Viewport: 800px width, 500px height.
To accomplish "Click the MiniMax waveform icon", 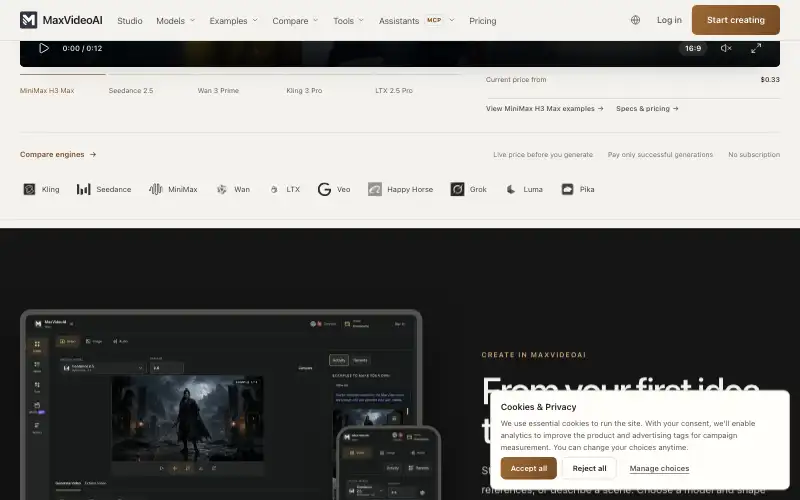I will 156,189.
